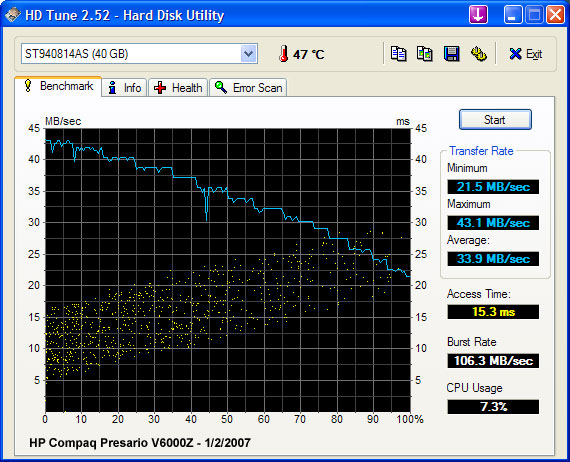This screenshot has height=462, width=570.
Task: Click the copy screenshot to clipboard icon
Action: pyautogui.click(x=424, y=54)
